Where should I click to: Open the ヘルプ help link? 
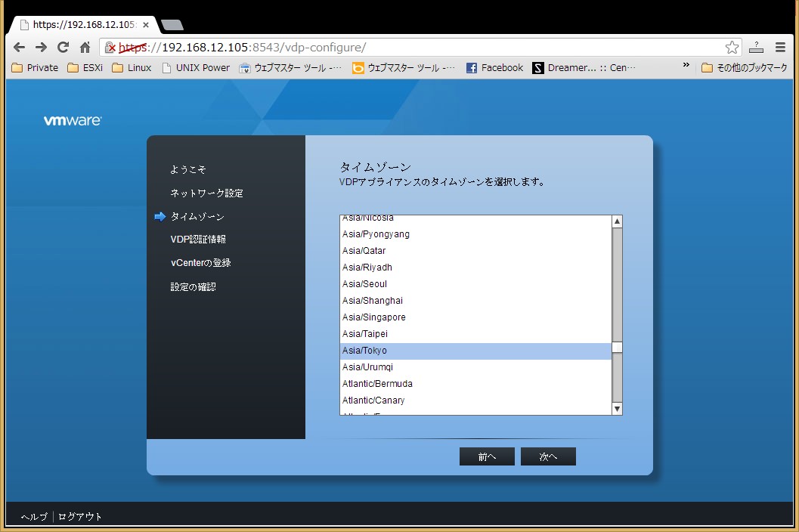click(34, 517)
